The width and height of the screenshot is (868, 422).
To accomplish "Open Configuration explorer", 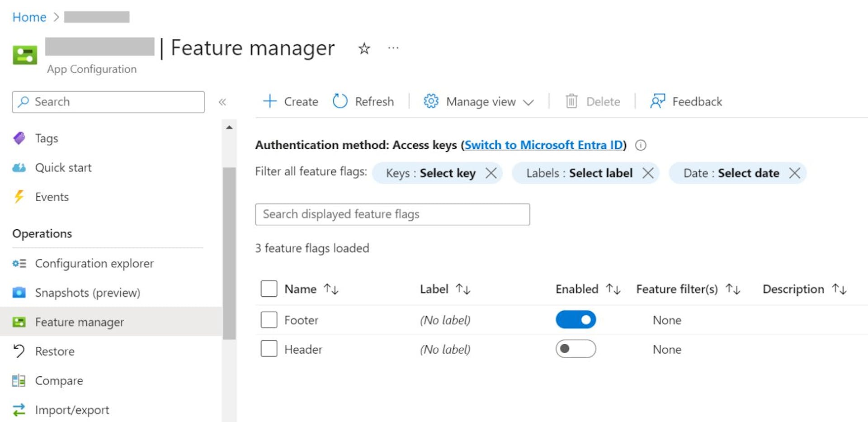I will point(94,263).
